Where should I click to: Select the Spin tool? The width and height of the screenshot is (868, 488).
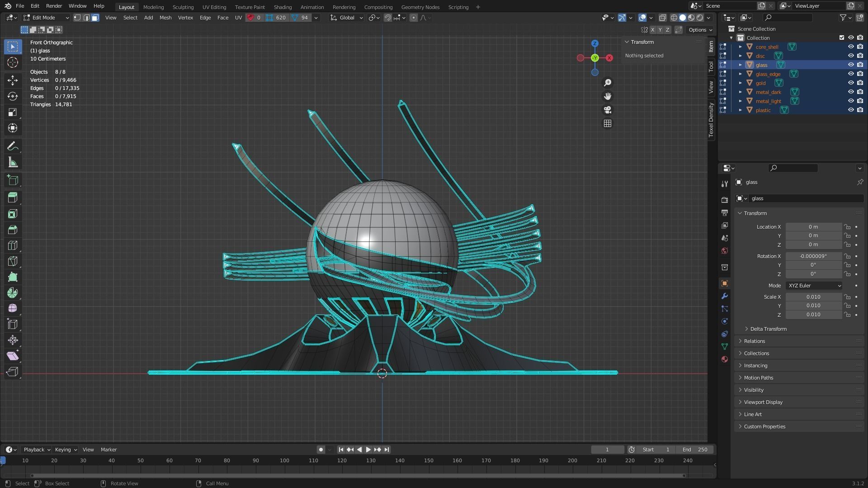coord(13,293)
